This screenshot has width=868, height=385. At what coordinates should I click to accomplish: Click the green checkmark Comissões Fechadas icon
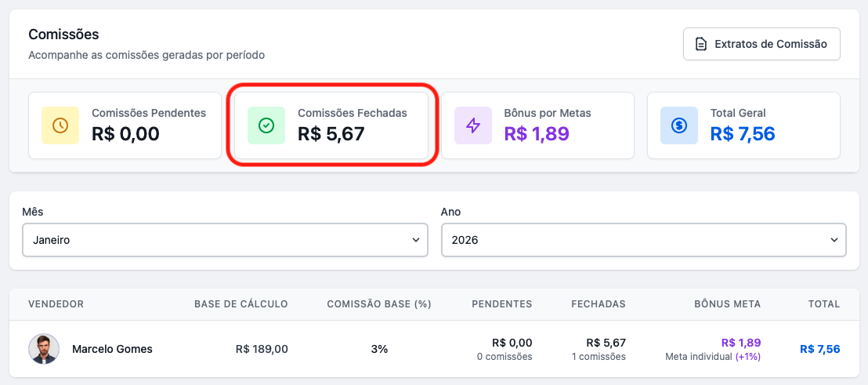click(266, 125)
